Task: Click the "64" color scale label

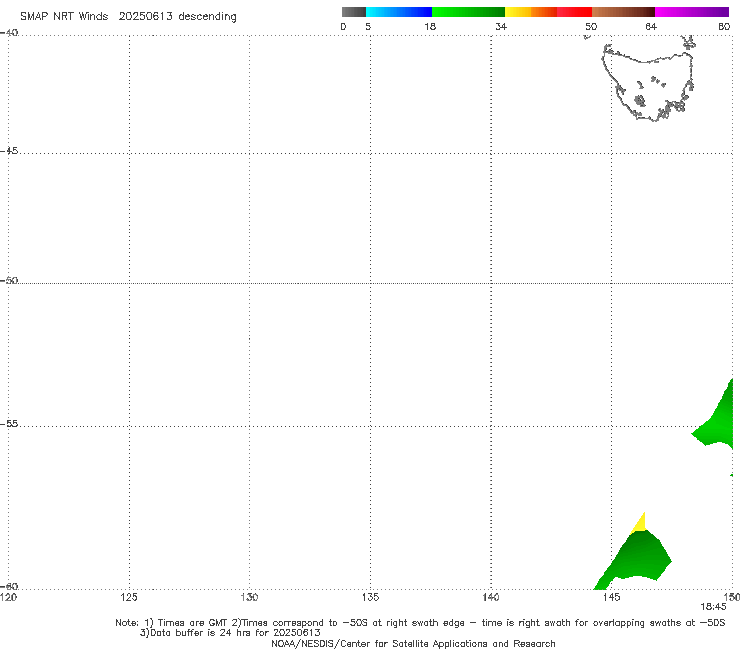Action: pos(651,27)
